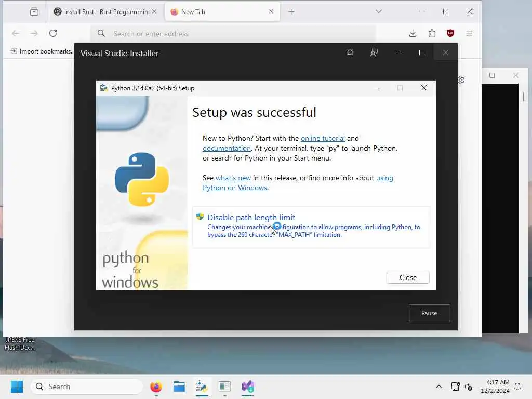Focus the Search or enter address field
The width and height of the screenshot is (532, 399).
pos(233,34)
